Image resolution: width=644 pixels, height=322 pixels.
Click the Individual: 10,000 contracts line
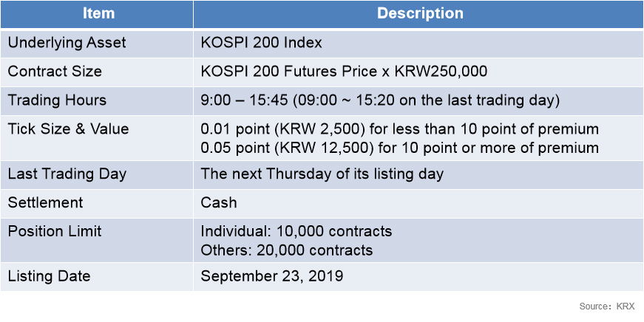pyautogui.click(x=296, y=232)
